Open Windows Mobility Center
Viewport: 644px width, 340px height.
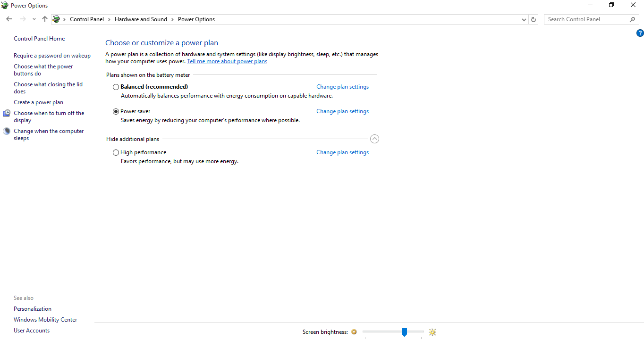point(45,320)
